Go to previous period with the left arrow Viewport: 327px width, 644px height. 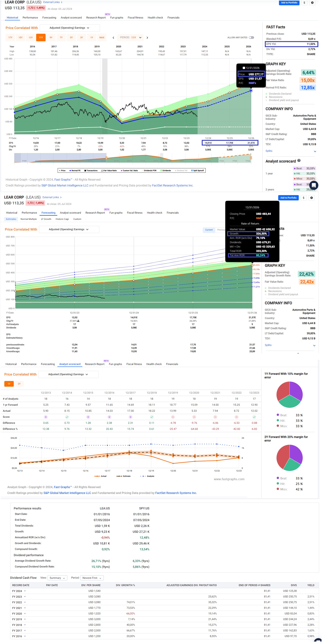click(x=113, y=38)
